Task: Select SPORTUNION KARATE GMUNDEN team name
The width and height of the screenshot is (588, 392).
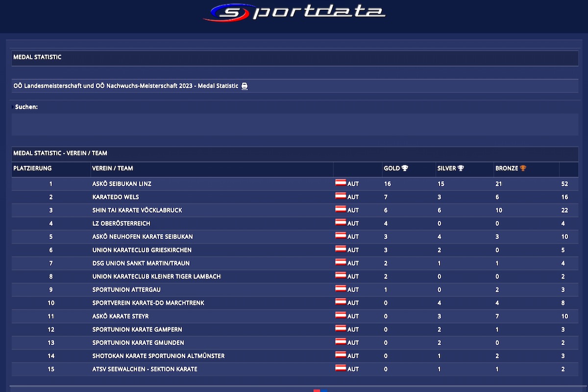Action: pos(138,343)
